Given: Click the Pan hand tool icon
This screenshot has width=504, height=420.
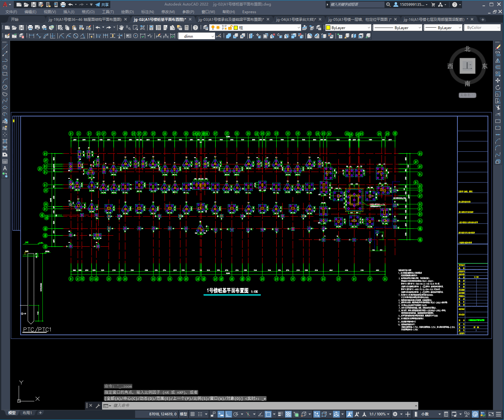Looking at the screenshot, I should 121,28.
